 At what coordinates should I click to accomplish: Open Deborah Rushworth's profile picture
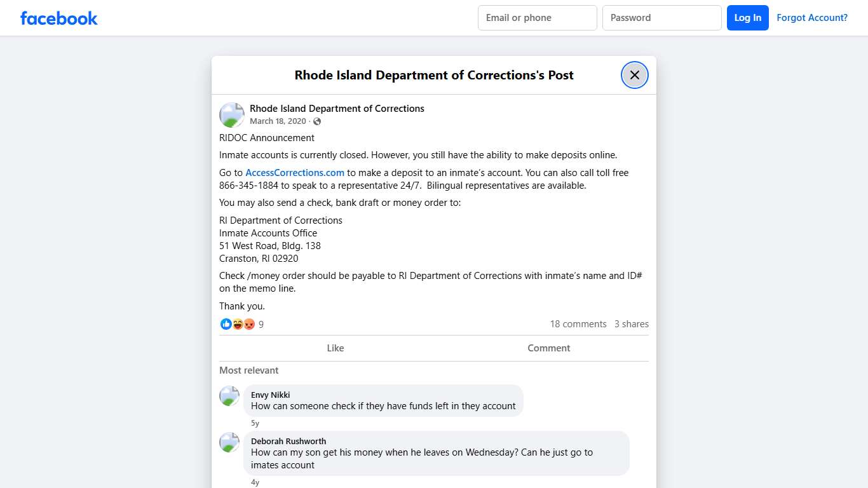pos(229,442)
